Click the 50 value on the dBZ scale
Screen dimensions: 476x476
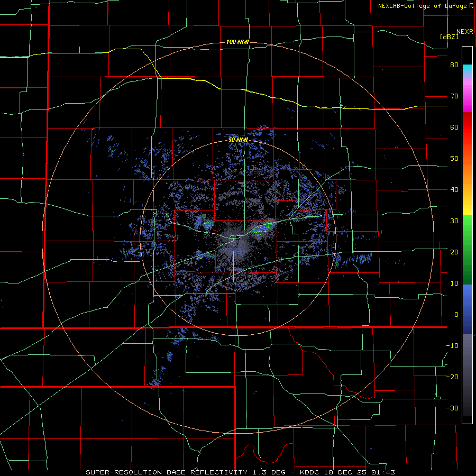[x=454, y=159]
